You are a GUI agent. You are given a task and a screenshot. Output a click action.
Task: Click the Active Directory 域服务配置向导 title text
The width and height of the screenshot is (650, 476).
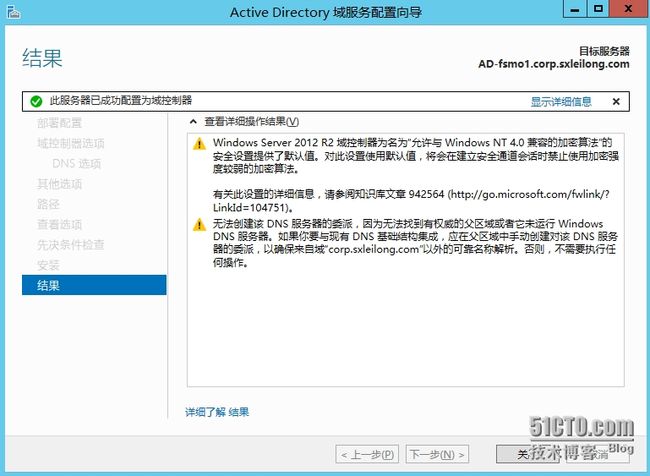[x=326, y=12]
